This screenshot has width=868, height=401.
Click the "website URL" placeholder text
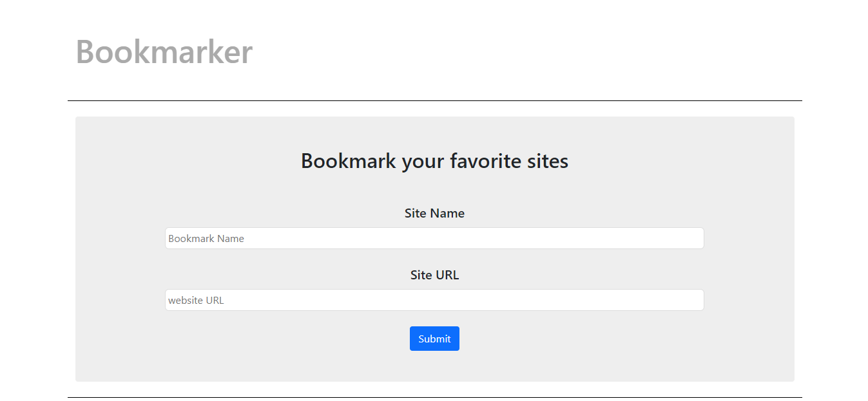coord(196,300)
